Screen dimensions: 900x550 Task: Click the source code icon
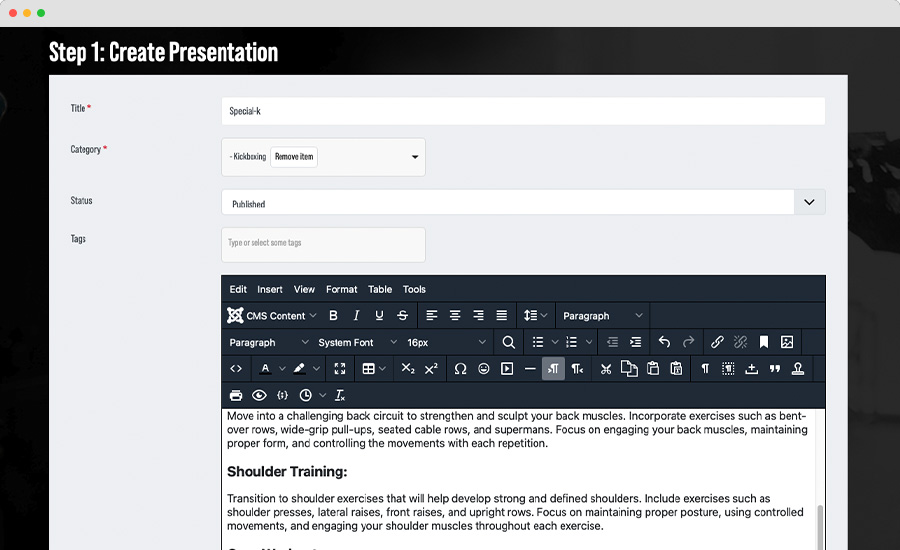click(236, 369)
